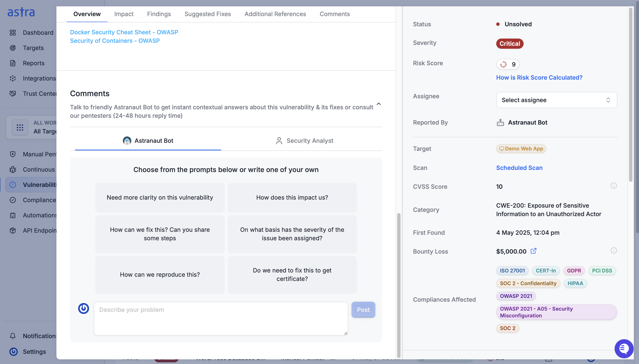Choose the severity basis prompt
This screenshot has height=364, width=639.
point(292,234)
